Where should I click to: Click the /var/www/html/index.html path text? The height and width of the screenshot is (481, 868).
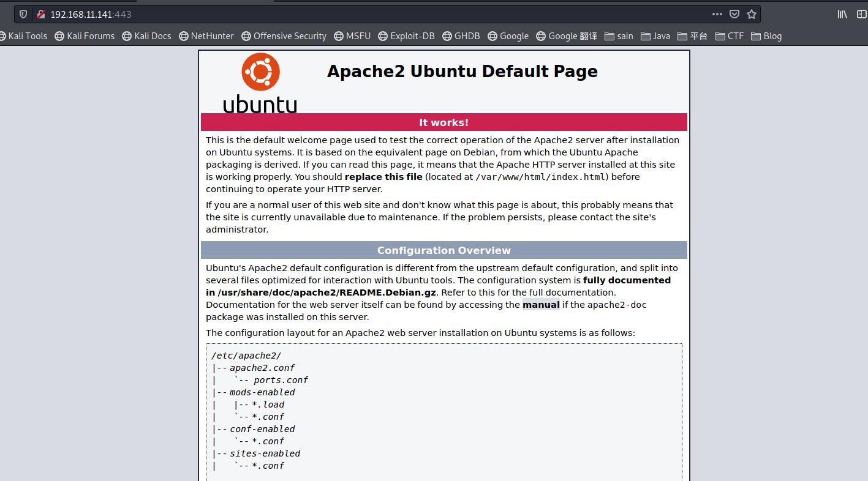pos(541,177)
